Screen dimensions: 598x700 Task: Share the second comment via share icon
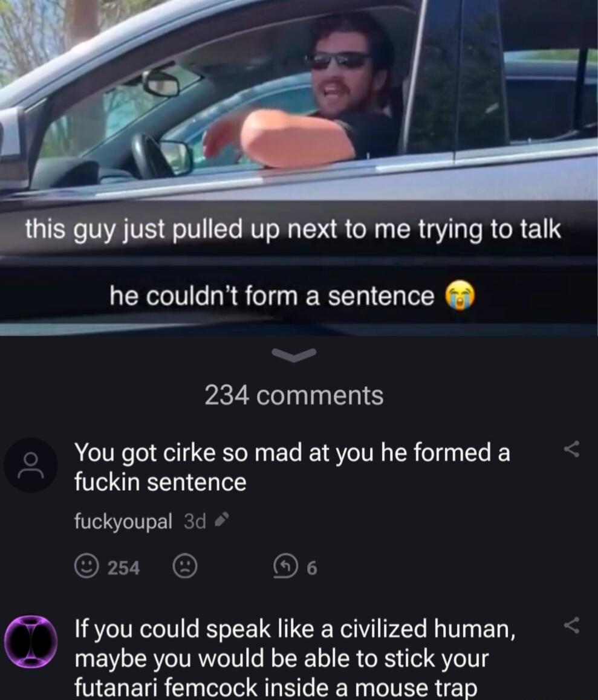point(571,624)
